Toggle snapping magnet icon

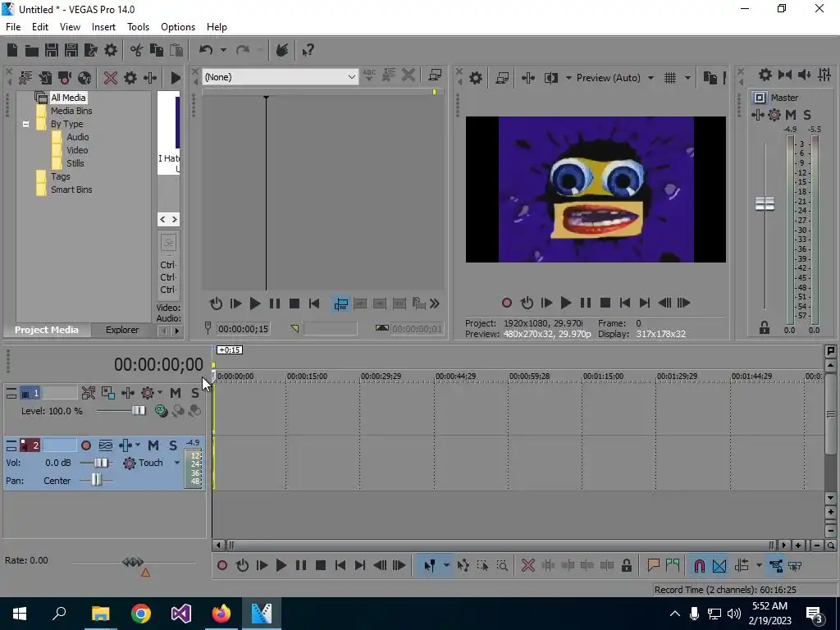(x=699, y=566)
